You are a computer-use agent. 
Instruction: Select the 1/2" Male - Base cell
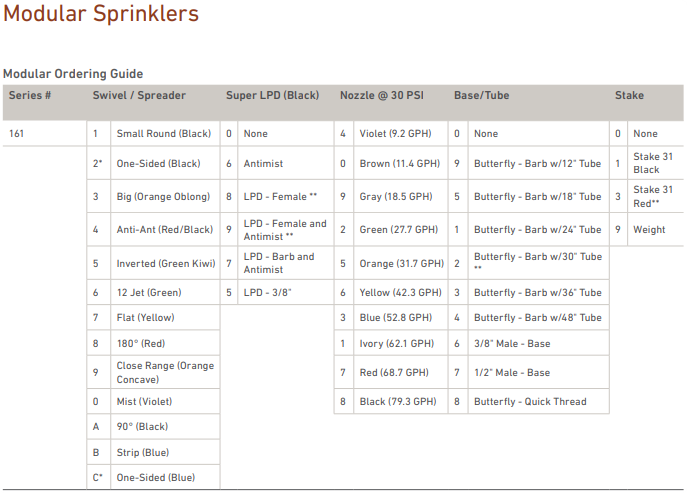click(x=512, y=373)
